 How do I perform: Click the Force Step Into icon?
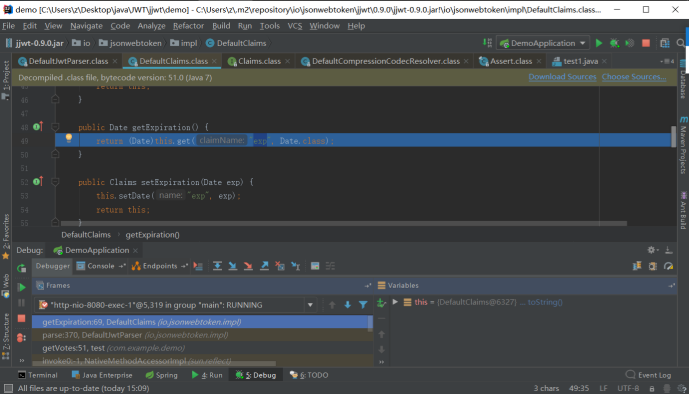click(248, 266)
